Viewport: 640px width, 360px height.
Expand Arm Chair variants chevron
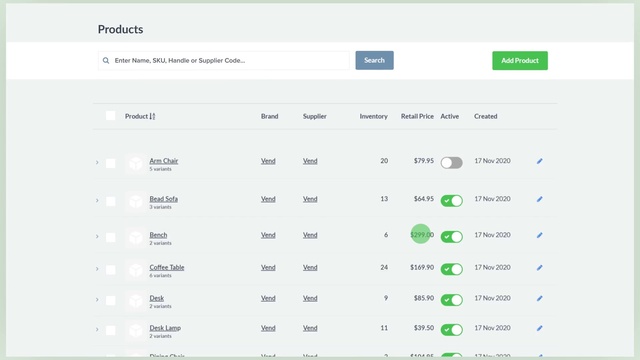tap(97, 162)
